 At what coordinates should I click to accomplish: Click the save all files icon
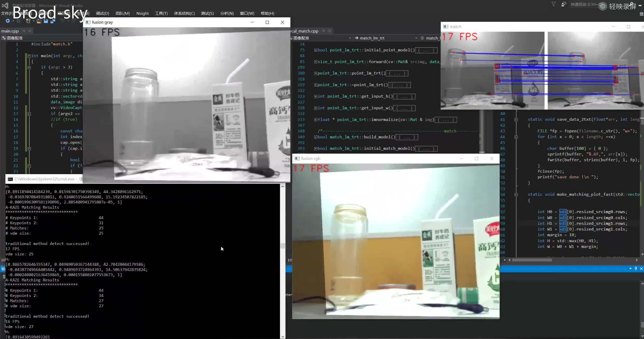pyautogui.click(x=53, y=21)
